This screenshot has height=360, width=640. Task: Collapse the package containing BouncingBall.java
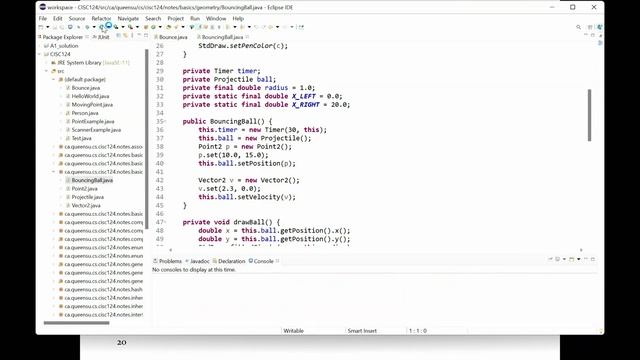[53, 172]
